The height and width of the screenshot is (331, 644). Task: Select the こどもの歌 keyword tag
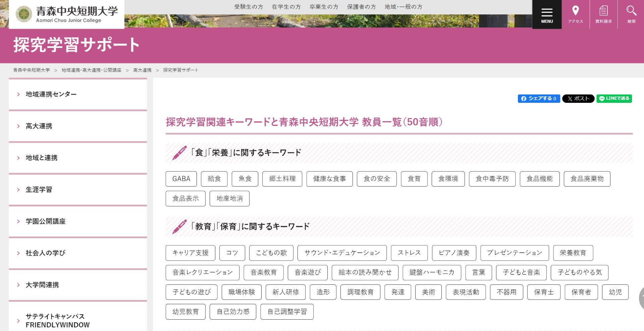[x=271, y=253]
